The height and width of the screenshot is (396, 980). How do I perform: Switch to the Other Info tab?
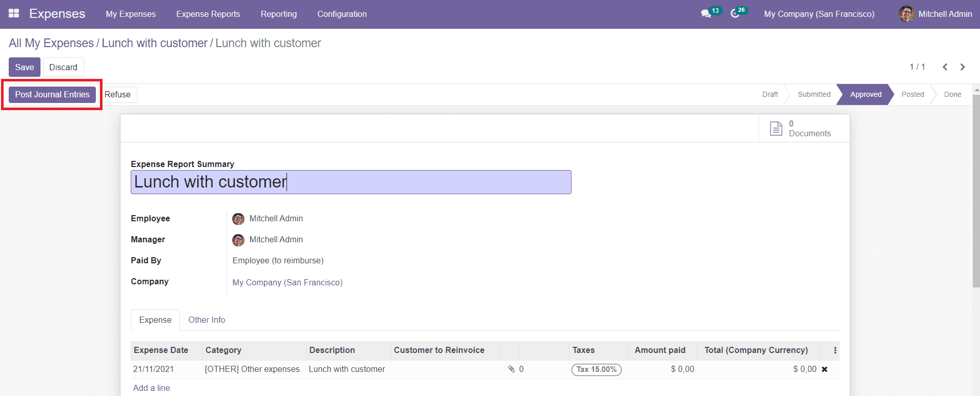click(x=207, y=320)
